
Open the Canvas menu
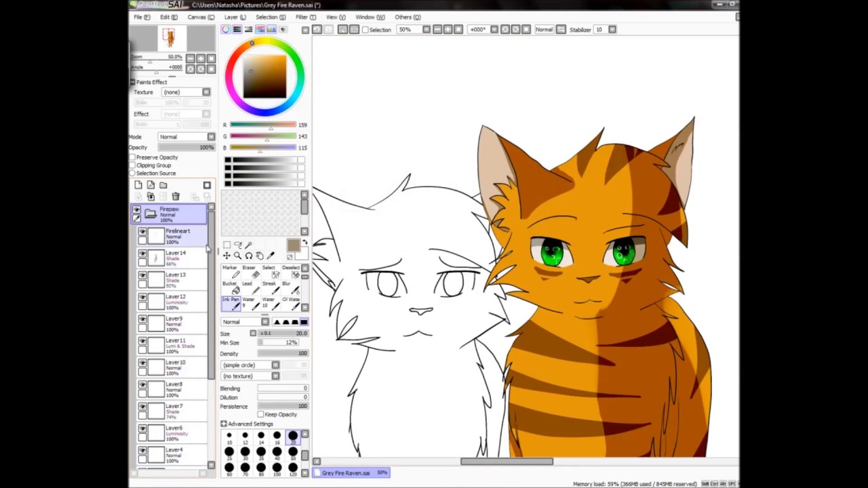coord(201,17)
